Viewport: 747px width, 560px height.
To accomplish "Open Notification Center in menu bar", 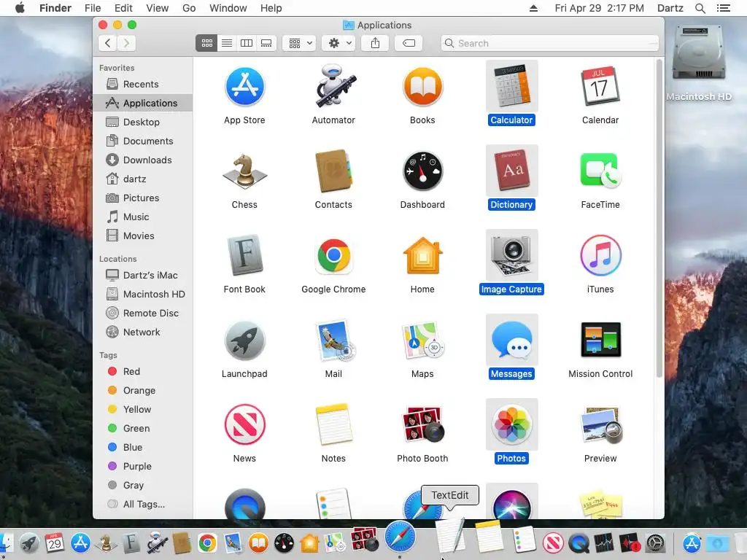I will (724, 8).
